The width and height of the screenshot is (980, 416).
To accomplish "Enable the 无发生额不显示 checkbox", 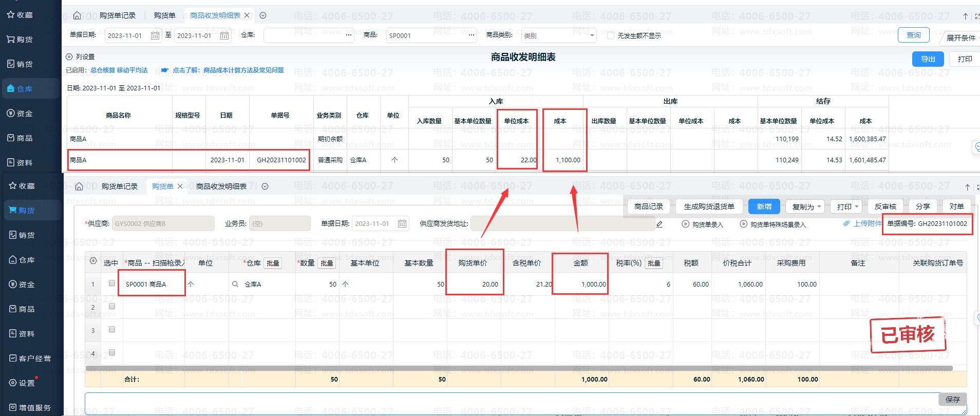I will [x=611, y=35].
